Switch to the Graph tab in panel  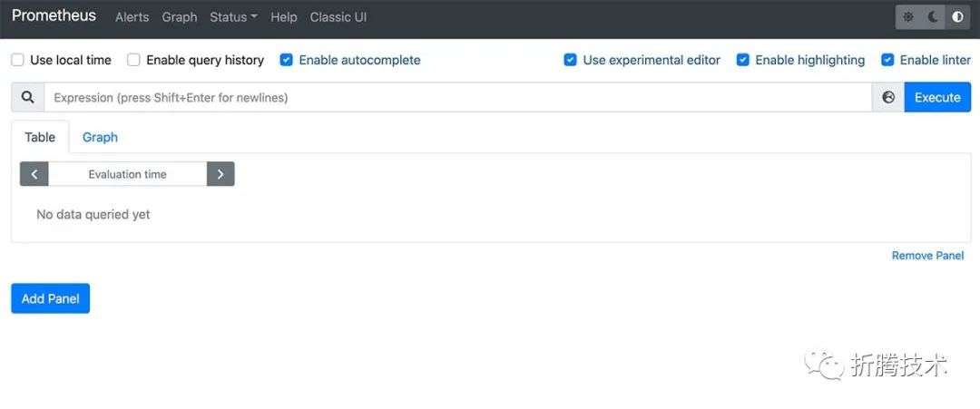[100, 137]
